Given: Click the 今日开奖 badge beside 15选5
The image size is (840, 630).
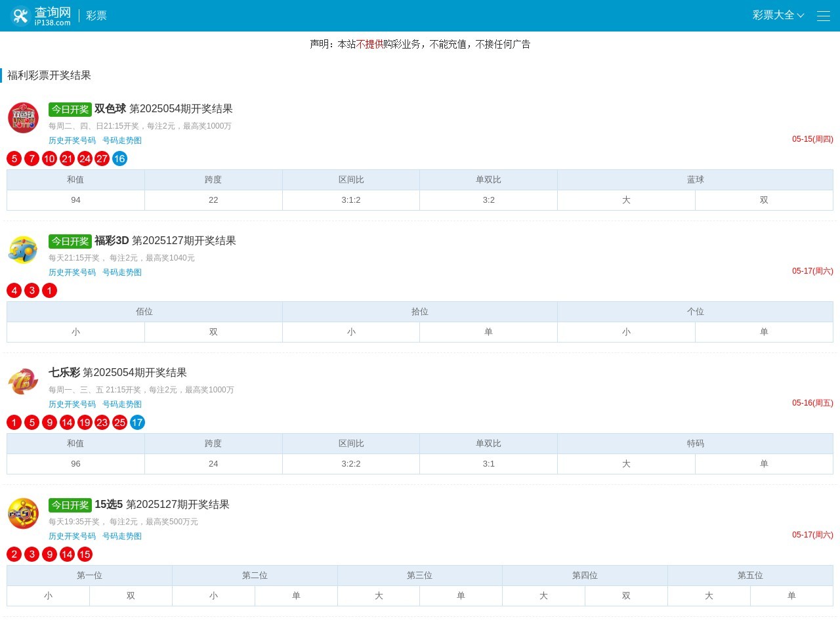Looking at the screenshot, I should point(70,505).
